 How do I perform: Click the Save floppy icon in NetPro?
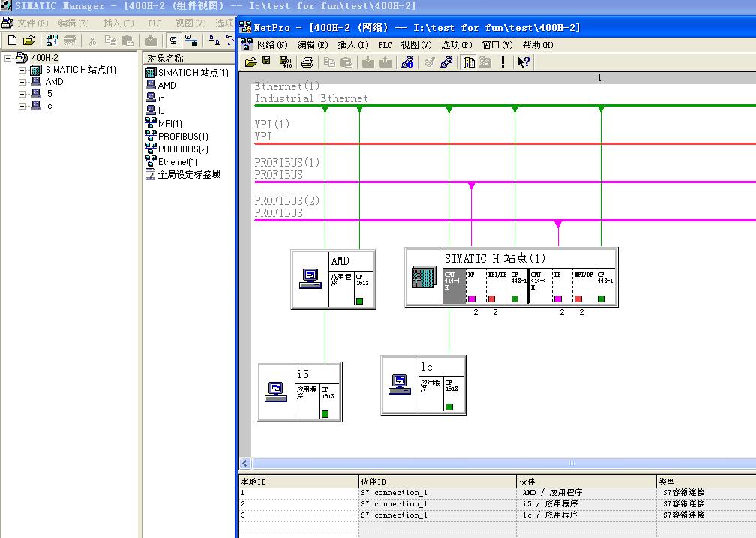(x=267, y=61)
